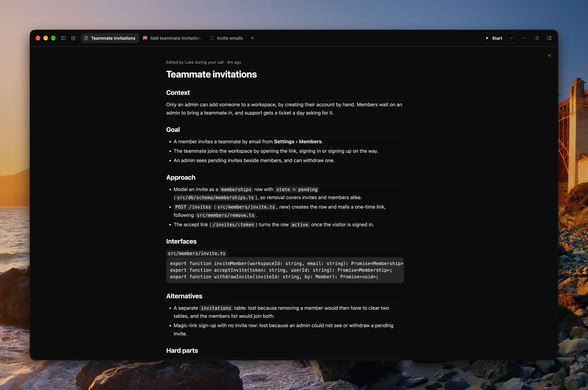
Task: Click the dotted icon on Invite emails tab
Action: (x=212, y=38)
